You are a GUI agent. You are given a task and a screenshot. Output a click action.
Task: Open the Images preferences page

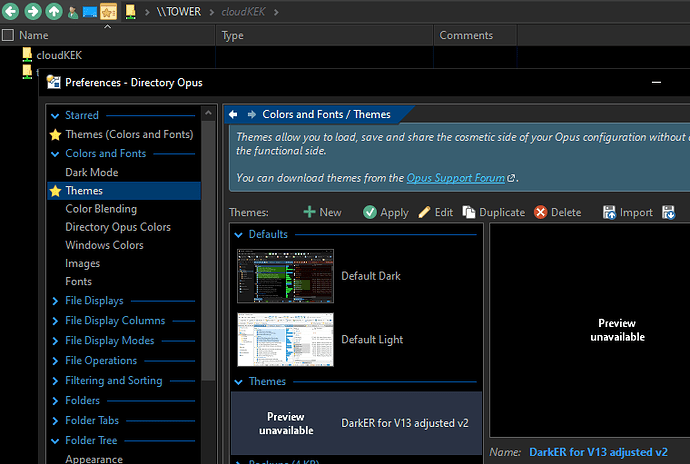(82, 263)
